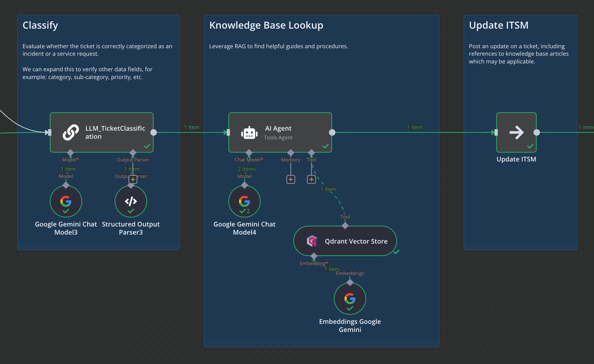This screenshot has height=364, width=594.
Task: Click the Leverage RAG description text
Action: click(x=278, y=46)
